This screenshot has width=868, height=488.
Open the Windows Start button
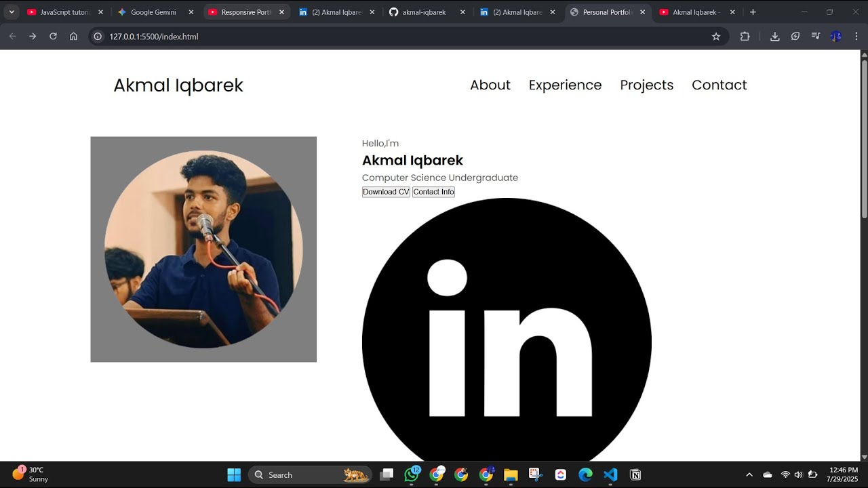pyautogui.click(x=234, y=475)
